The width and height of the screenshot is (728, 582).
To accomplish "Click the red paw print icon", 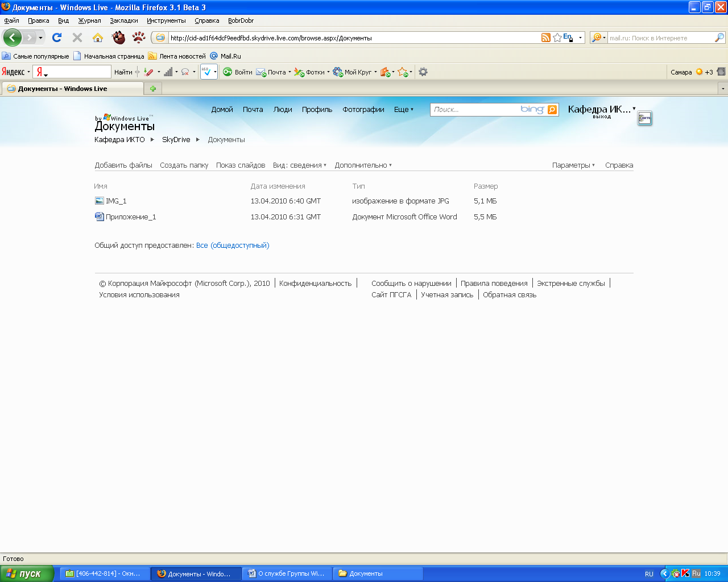I will [139, 38].
